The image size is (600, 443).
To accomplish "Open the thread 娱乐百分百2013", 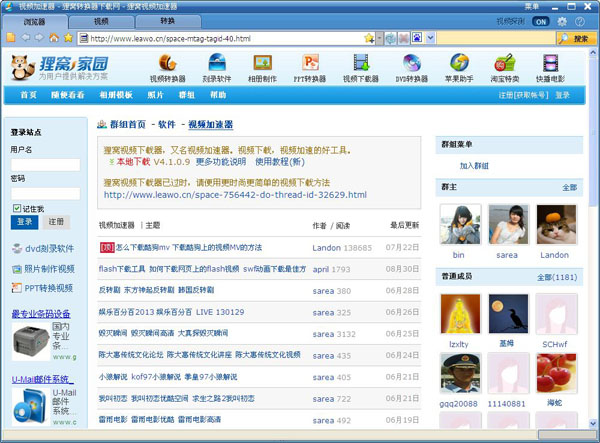I will (x=171, y=312).
